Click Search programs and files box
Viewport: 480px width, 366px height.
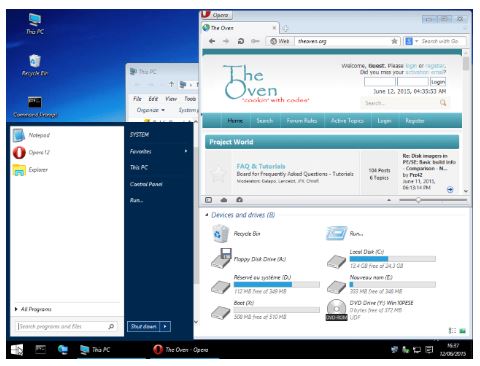click(x=66, y=326)
